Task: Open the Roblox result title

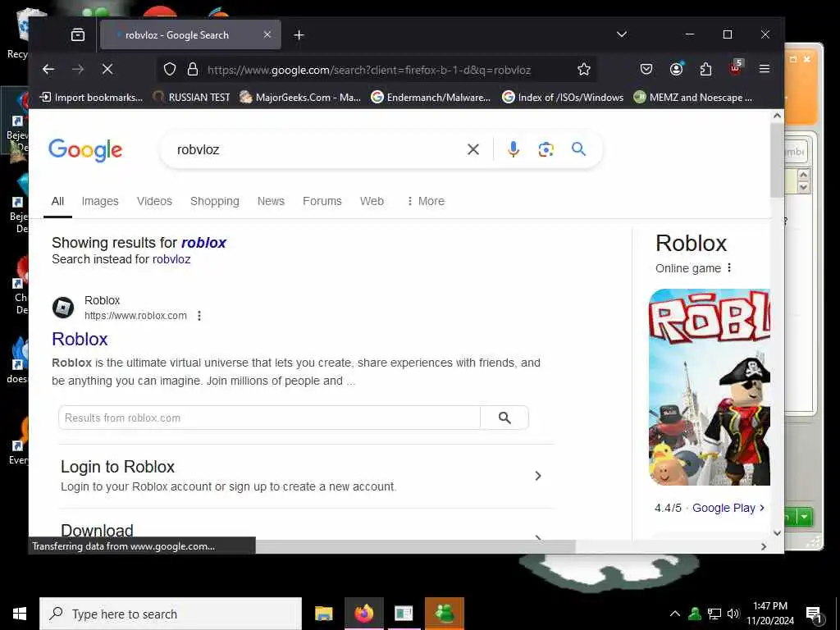Action: 80,339
